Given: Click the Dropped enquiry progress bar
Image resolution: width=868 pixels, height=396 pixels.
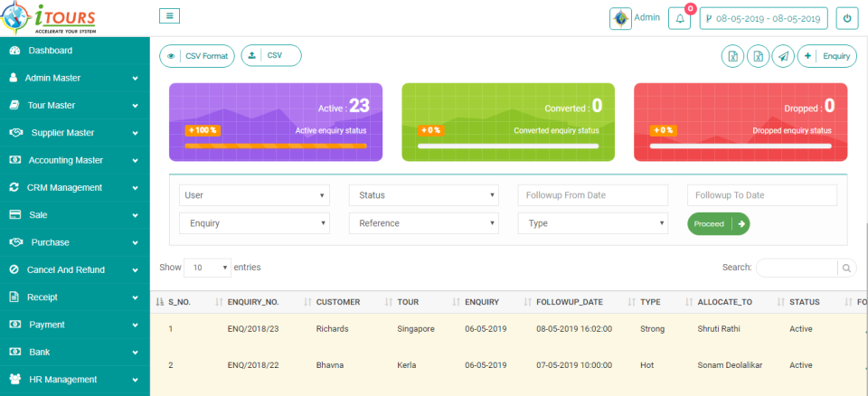Looking at the screenshot, I should click(x=741, y=146).
